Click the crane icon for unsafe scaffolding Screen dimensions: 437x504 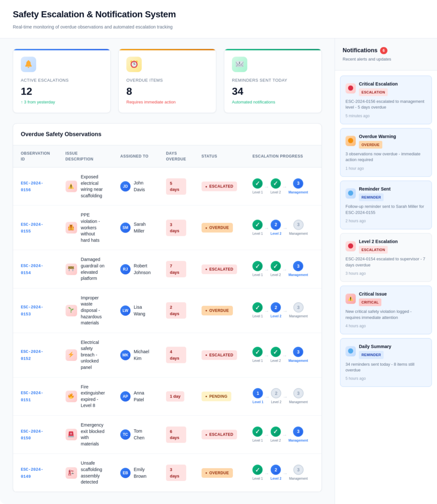tap(71, 473)
